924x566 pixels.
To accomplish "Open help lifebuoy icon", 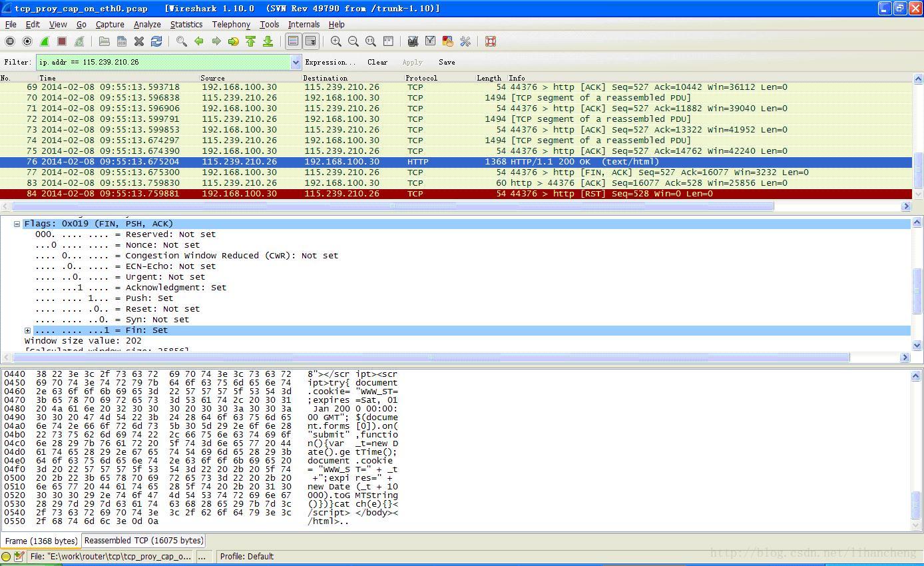I will point(491,41).
